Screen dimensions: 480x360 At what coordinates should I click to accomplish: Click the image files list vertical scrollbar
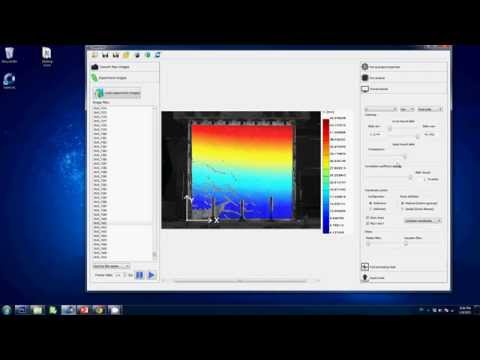coord(154,182)
